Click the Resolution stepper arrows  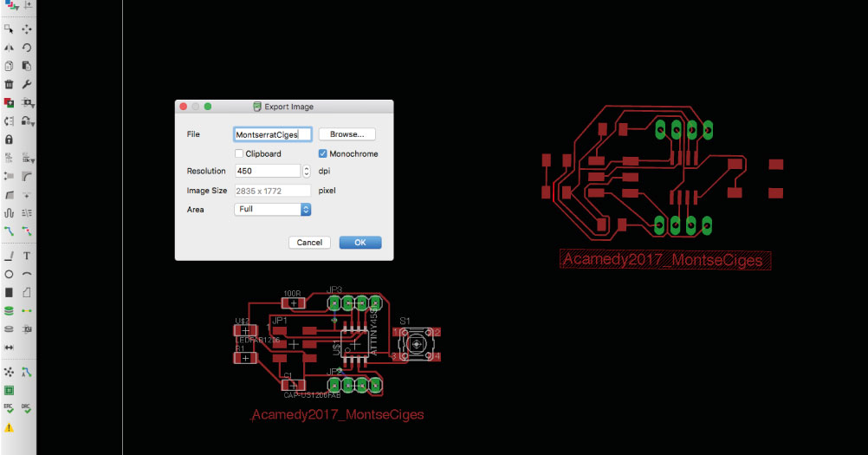click(x=307, y=171)
